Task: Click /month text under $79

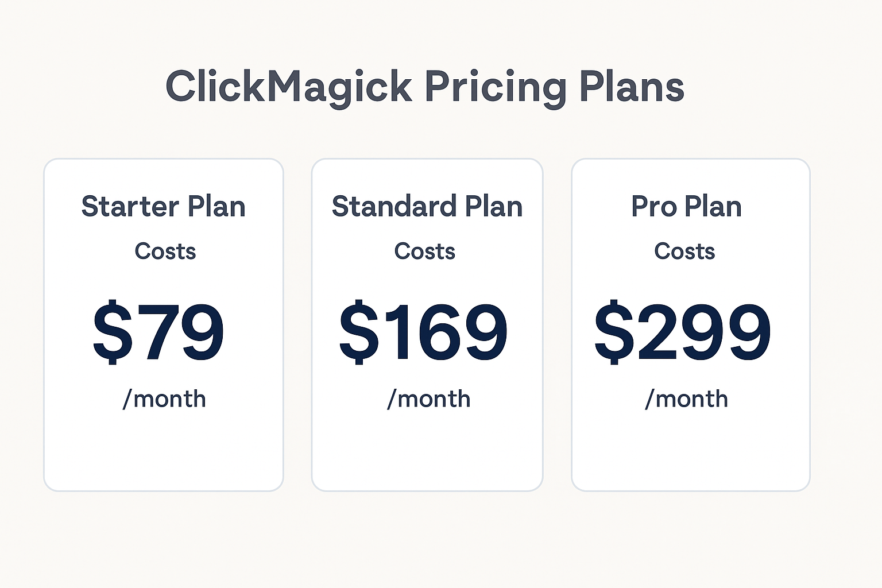Action: point(164,399)
